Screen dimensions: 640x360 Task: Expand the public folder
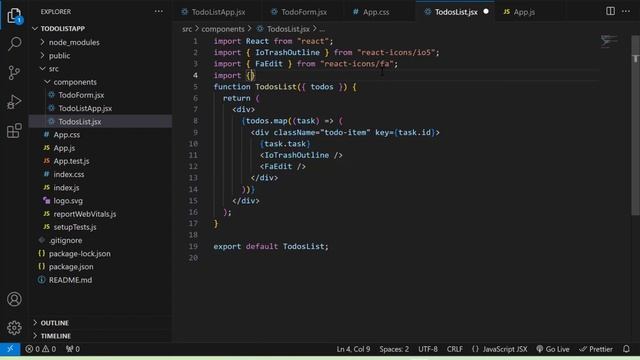tap(100, 56)
